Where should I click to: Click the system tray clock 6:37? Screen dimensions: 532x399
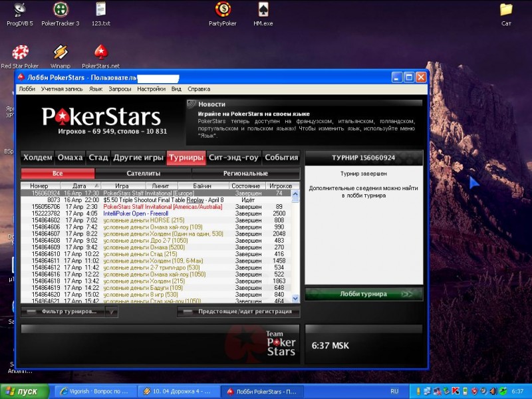[x=517, y=391]
